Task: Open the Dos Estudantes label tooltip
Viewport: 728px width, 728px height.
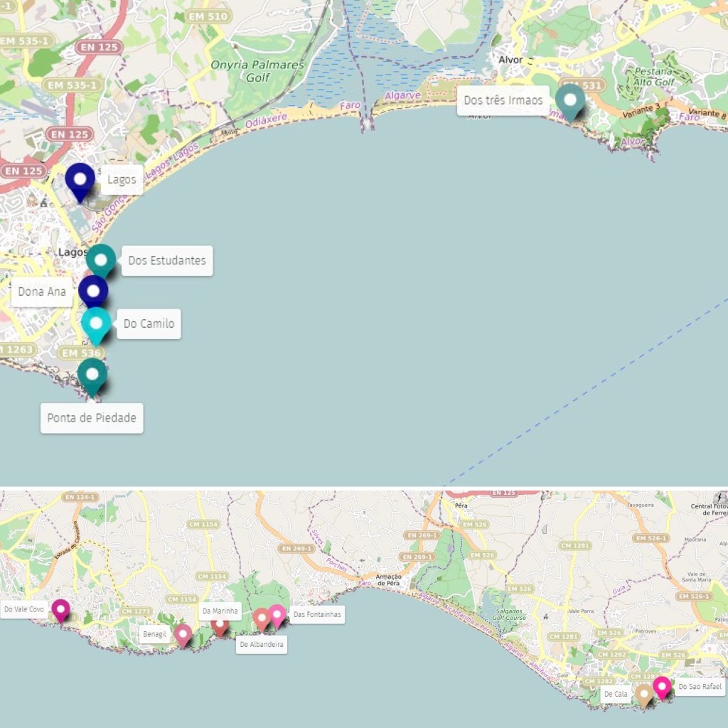Action: [x=167, y=260]
